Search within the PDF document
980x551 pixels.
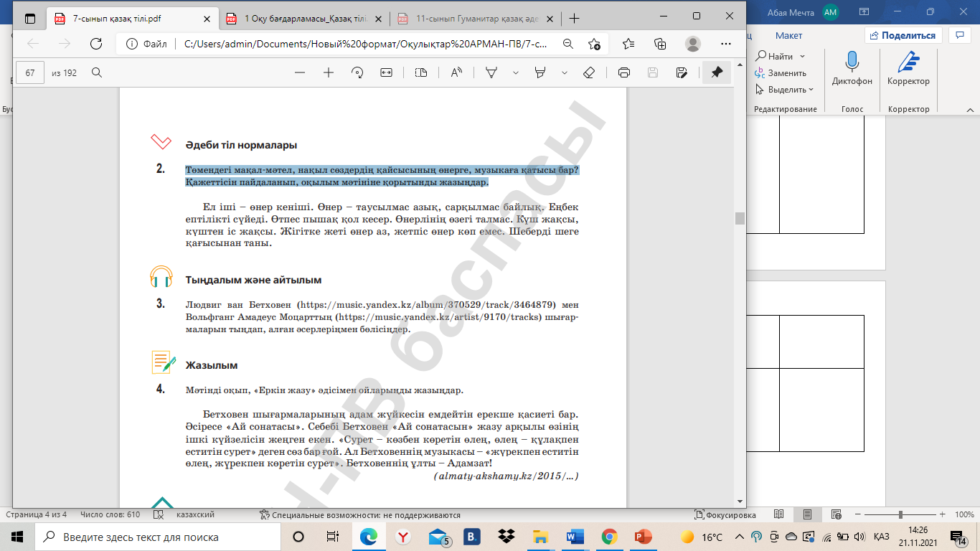point(97,72)
